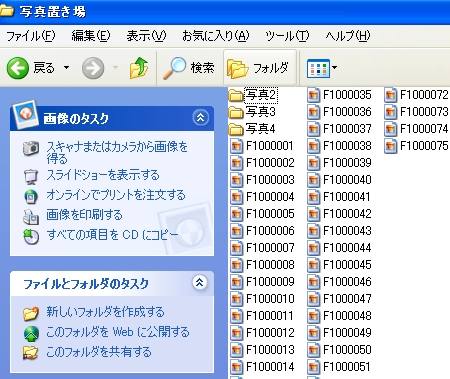Select image file icon F1000004

236,197
